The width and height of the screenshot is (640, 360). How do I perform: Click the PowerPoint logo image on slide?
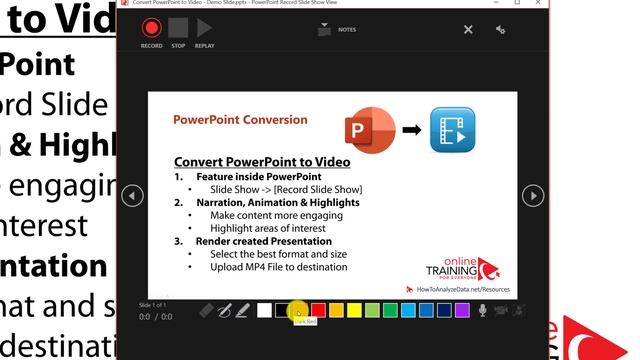tap(370, 130)
